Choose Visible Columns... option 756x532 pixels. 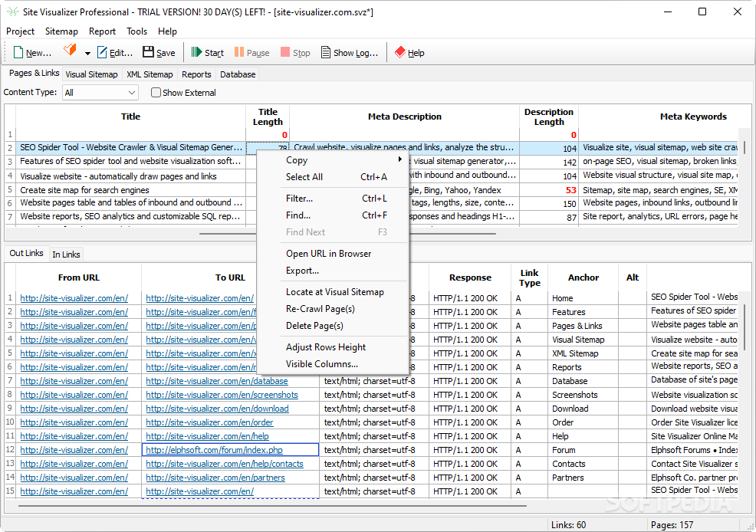(333, 364)
